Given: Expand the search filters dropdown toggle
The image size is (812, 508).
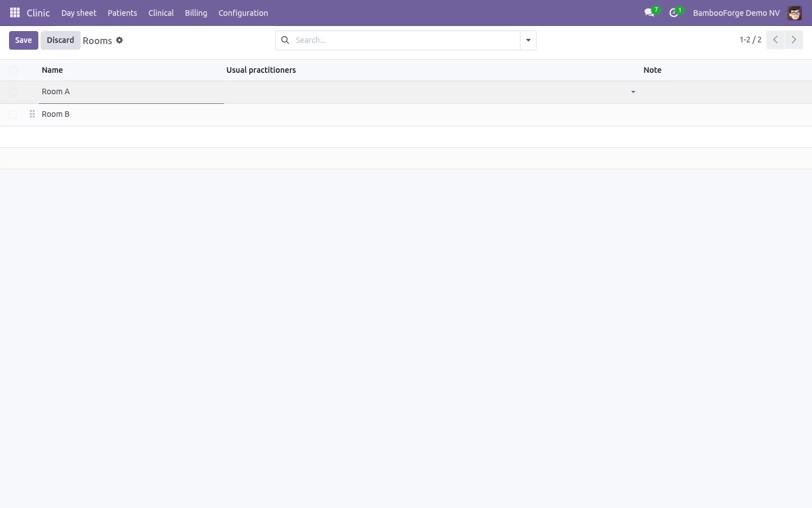Looking at the screenshot, I should (x=528, y=40).
